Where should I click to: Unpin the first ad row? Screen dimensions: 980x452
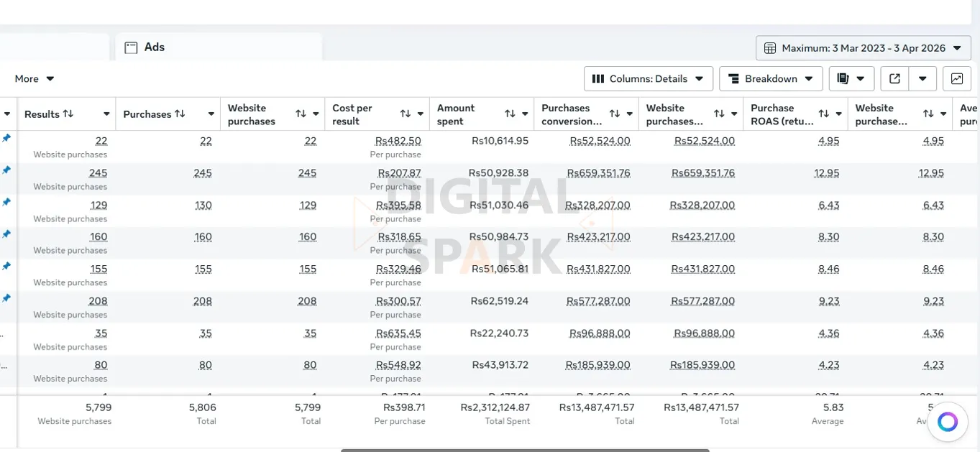tap(6, 137)
